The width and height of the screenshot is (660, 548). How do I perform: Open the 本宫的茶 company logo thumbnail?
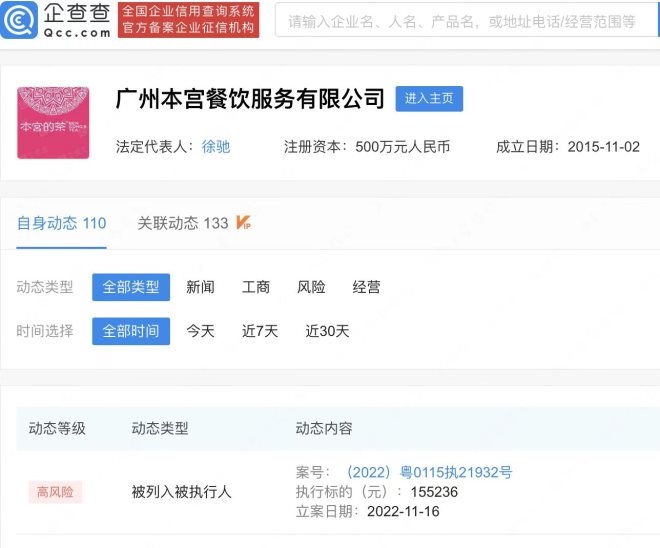click(x=53, y=123)
